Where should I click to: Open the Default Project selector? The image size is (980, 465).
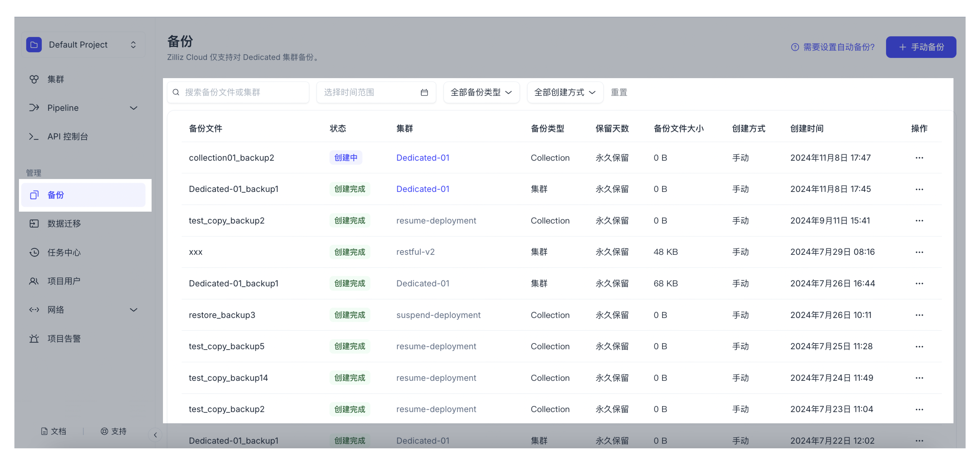coord(83,45)
